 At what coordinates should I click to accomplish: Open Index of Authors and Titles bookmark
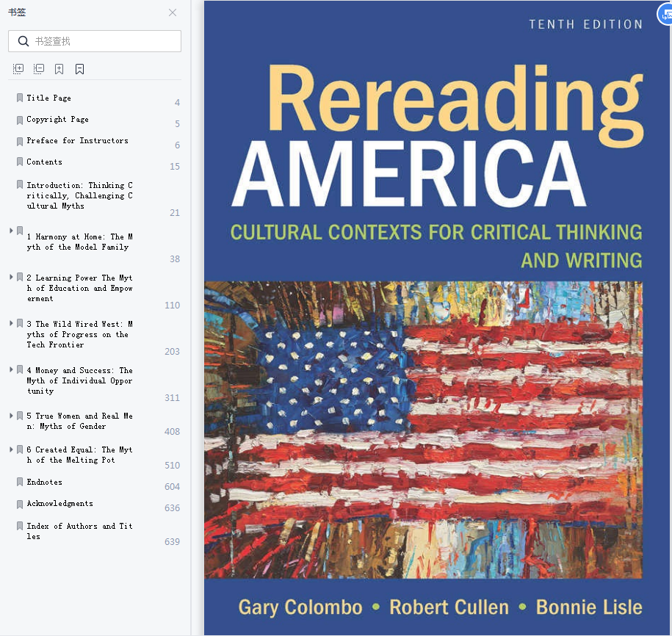point(80,531)
